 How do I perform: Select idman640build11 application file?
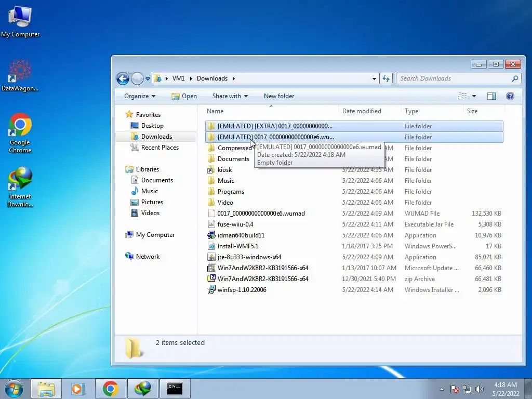pyautogui.click(x=354, y=235)
